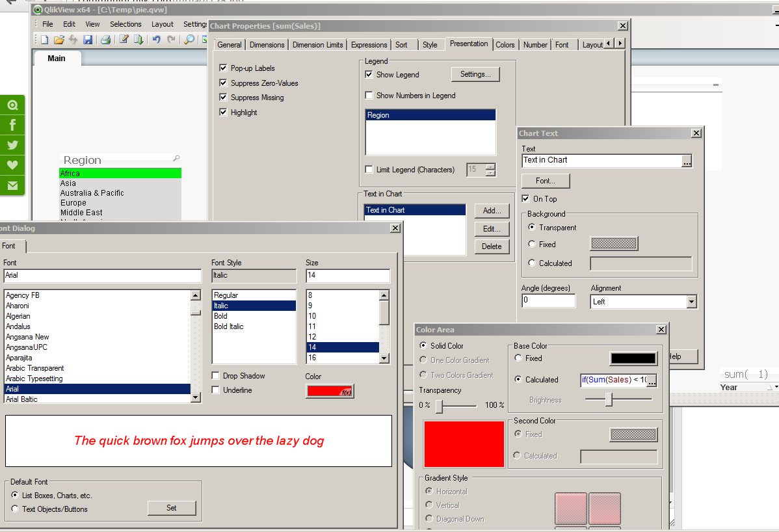This screenshot has height=532, width=779.
Task: Open the Alignment dropdown
Action: 692,302
